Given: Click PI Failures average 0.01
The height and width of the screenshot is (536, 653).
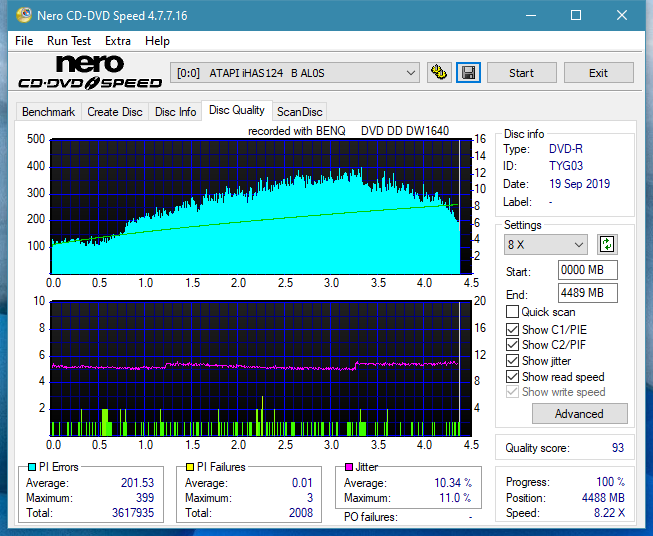Looking at the screenshot, I should tap(302, 483).
